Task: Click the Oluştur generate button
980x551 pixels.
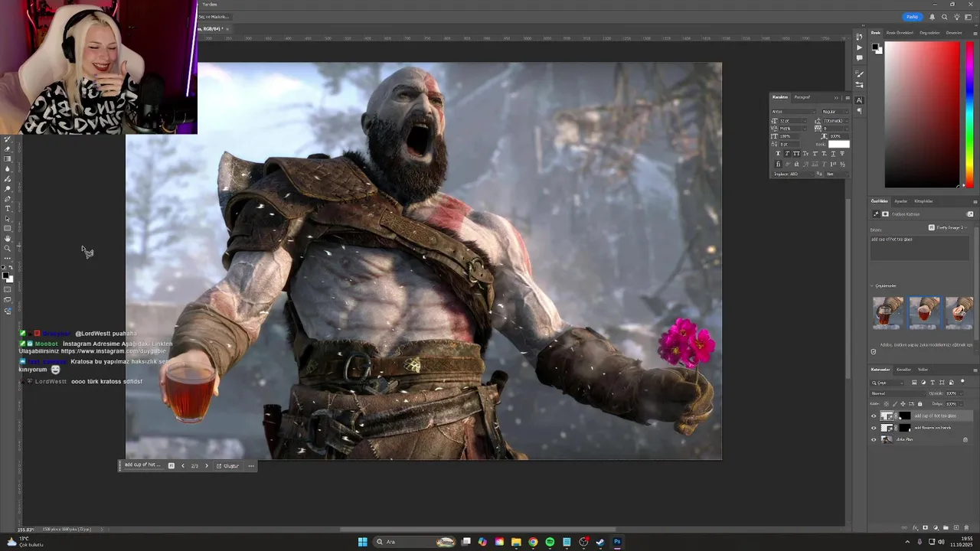Action: coord(227,465)
